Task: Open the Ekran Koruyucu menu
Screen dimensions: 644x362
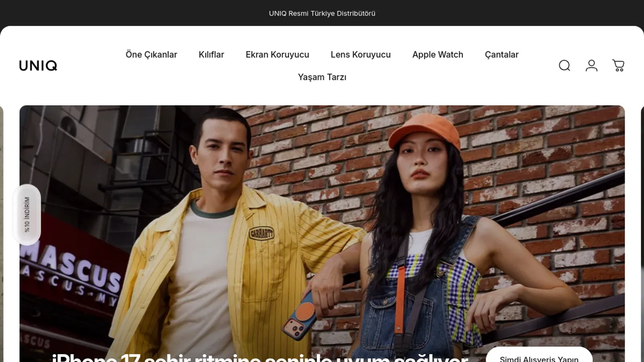Action: pyautogui.click(x=277, y=55)
